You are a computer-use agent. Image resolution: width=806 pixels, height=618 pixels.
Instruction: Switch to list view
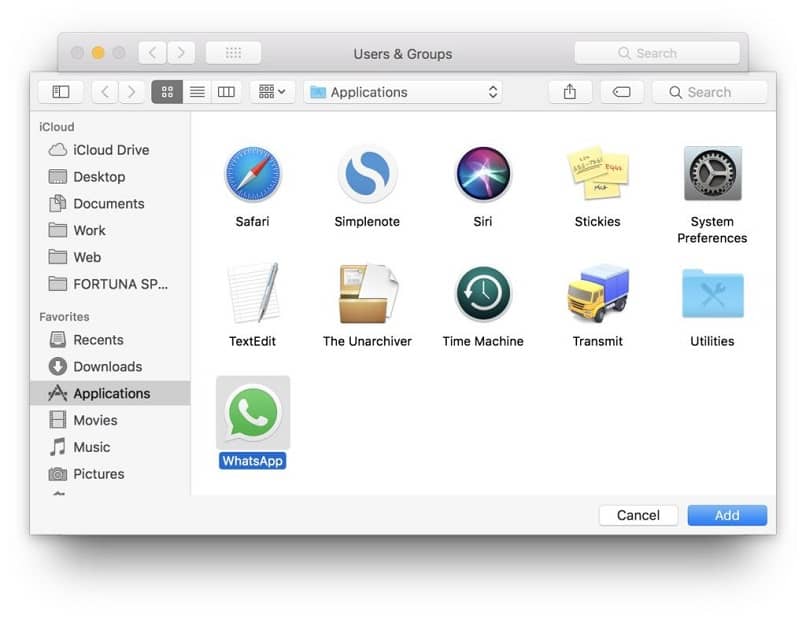[197, 92]
